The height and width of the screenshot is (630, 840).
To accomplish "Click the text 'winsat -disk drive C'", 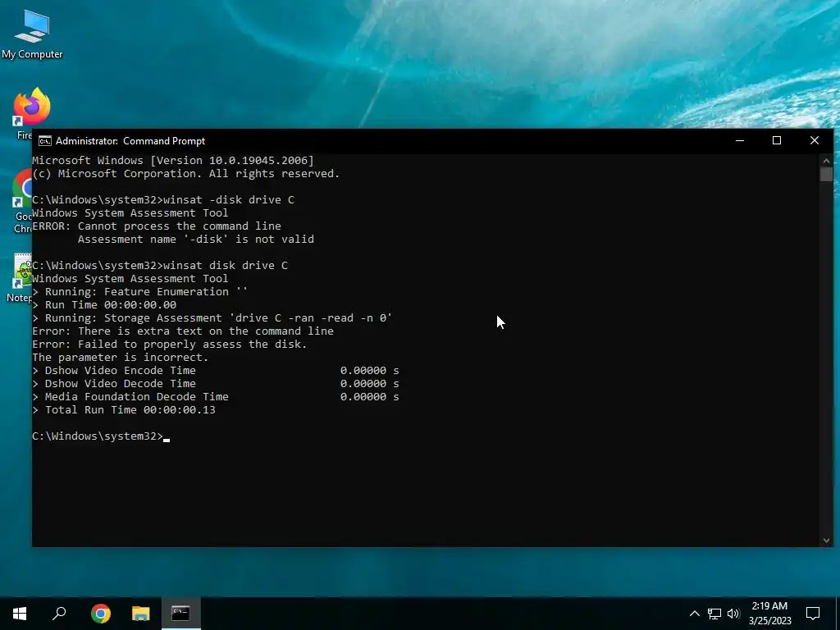I will [229, 200].
